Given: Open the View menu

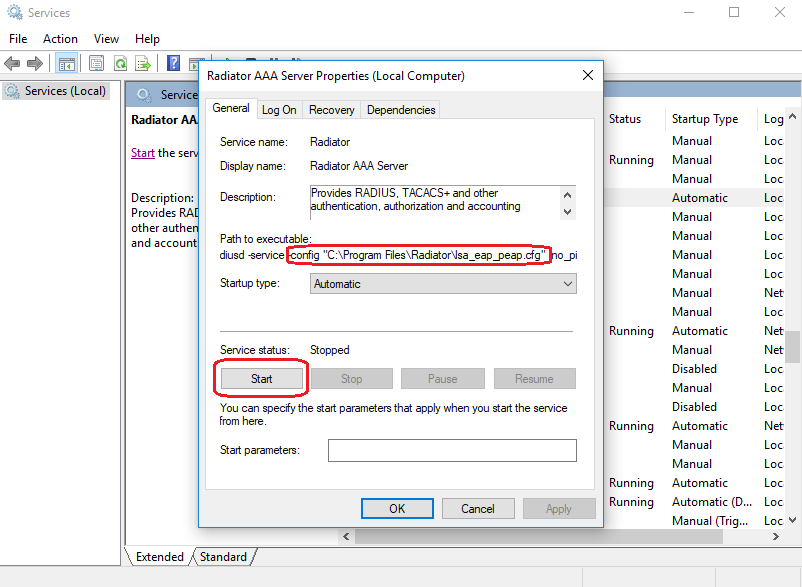Looking at the screenshot, I should pyautogui.click(x=106, y=39).
